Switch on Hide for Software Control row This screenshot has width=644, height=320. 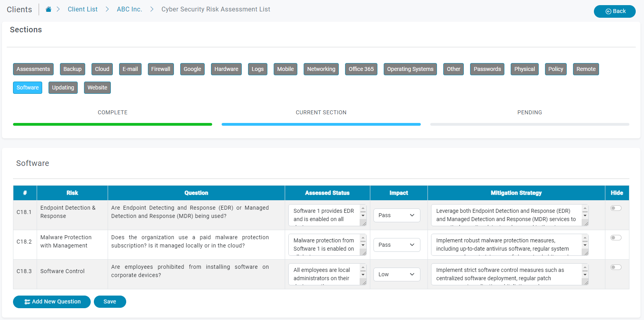point(616,267)
